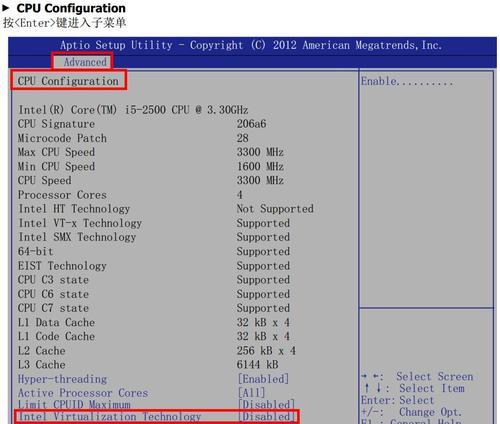
Task: Click the Microcode Patch value 28
Action: tap(242, 138)
